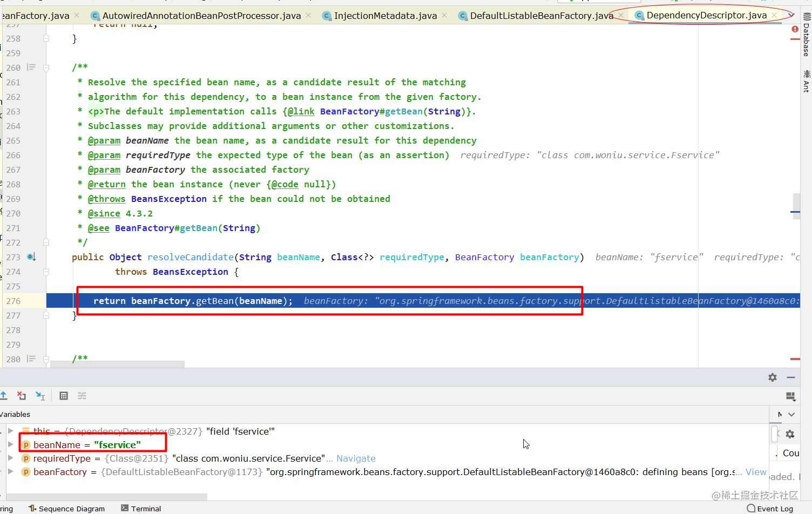Switch to DefaultListableBeanFactory.java tab
This screenshot has width=812, height=514.
point(542,16)
